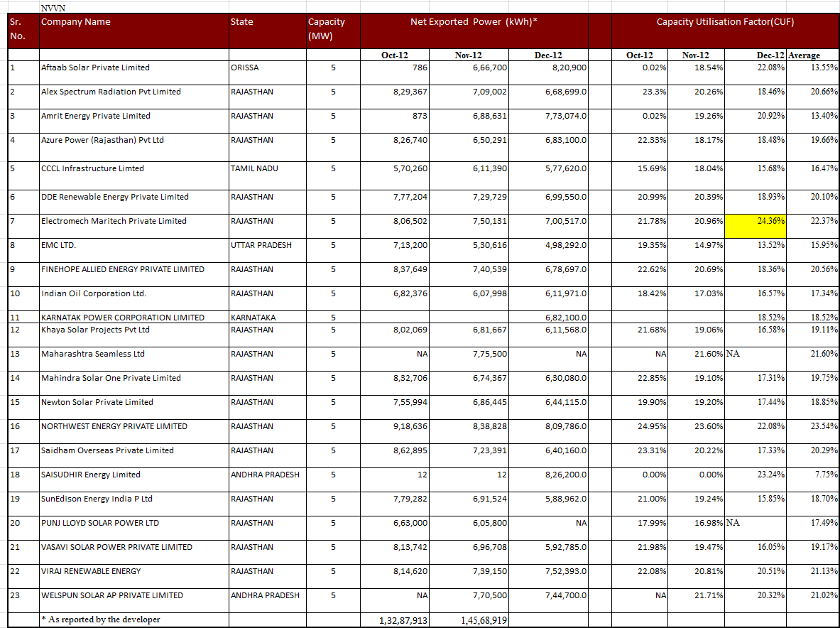This screenshot has height=628, width=840.
Task: Click the yellow highlighted 24.36% cell
Action: [756, 226]
